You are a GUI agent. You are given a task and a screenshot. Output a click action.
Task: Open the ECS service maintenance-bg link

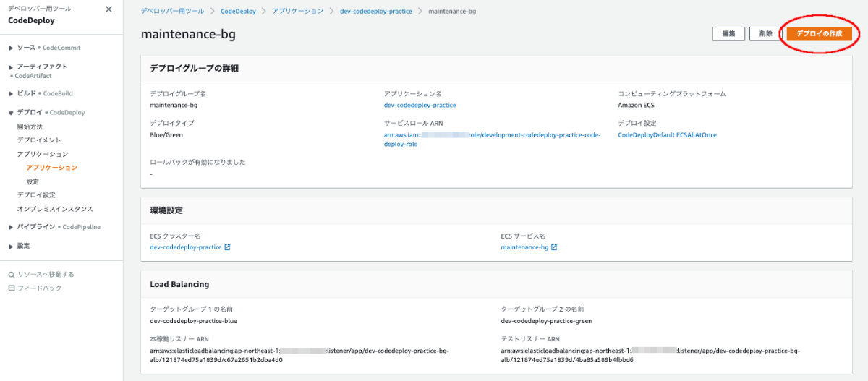[x=524, y=247]
